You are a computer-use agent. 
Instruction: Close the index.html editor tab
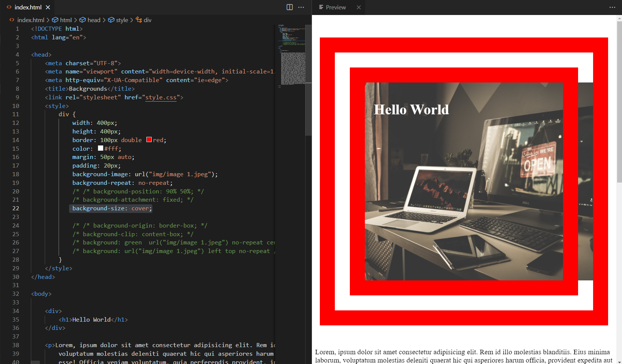[48, 7]
